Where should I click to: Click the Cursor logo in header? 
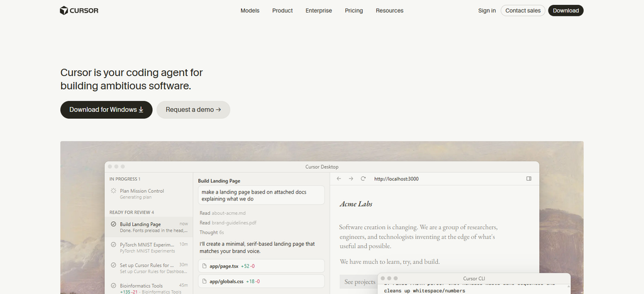point(79,11)
